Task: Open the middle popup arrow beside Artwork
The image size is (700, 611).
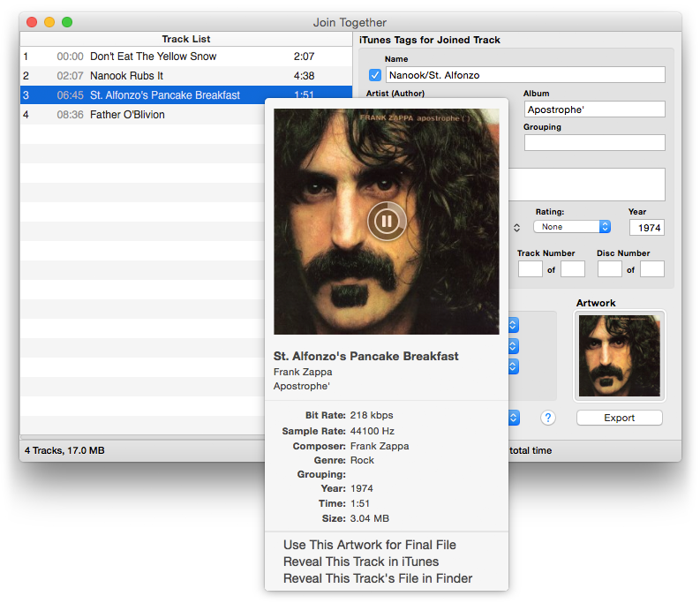Action: point(513,346)
